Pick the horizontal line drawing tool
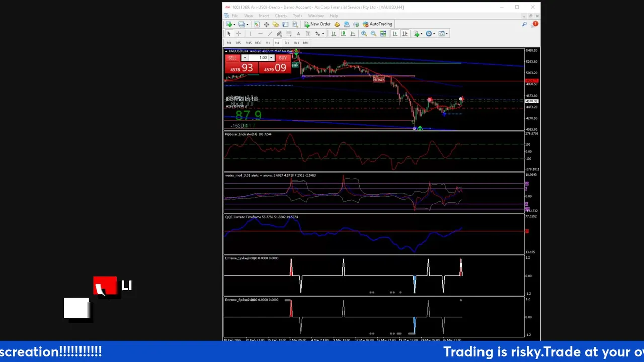The image size is (644, 362). pyautogui.click(x=260, y=34)
